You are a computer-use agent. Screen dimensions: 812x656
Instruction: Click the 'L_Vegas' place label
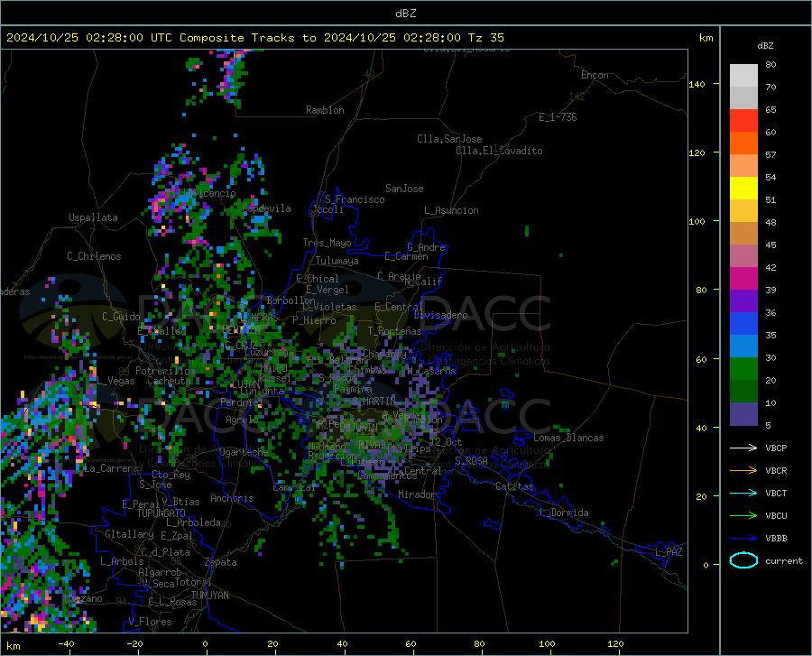pyautogui.click(x=116, y=381)
